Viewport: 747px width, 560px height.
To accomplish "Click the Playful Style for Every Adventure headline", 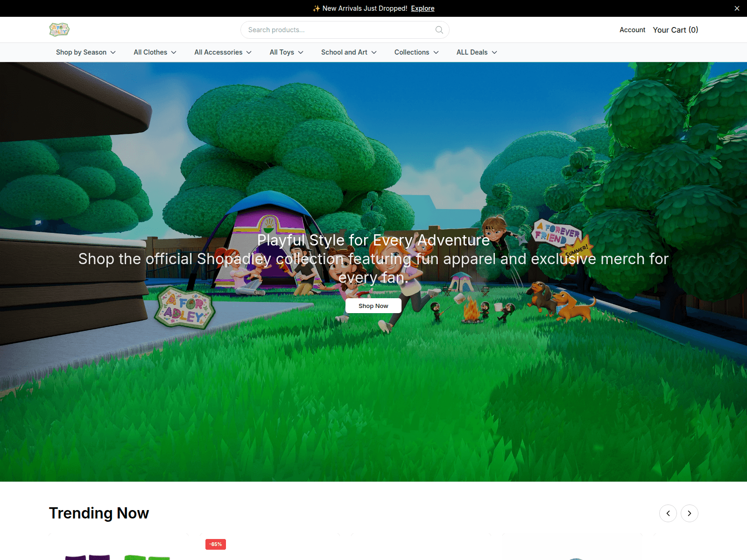I will coord(373,240).
